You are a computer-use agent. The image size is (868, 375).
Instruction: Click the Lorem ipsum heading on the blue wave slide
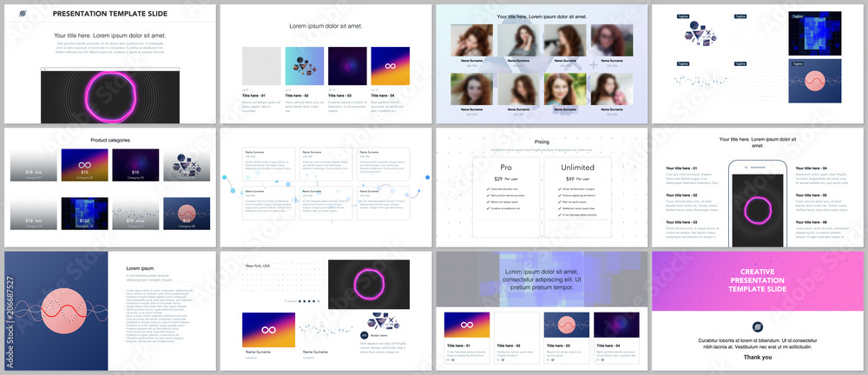tap(140, 268)
